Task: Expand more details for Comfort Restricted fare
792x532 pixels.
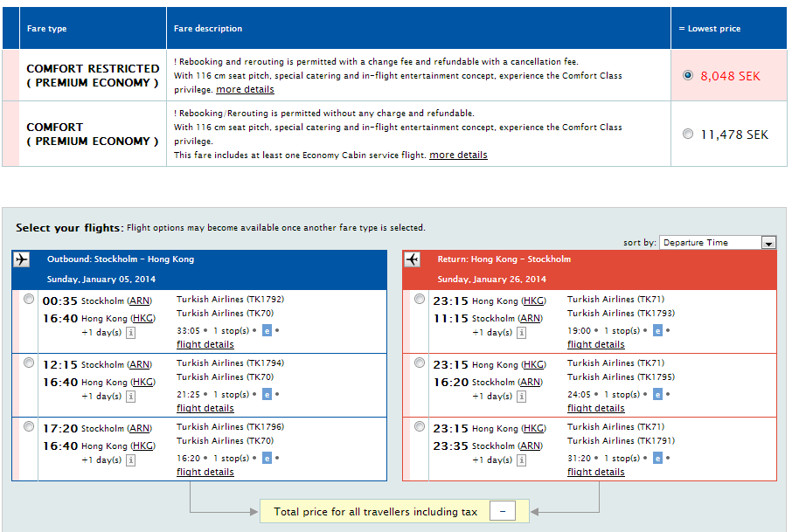Action: [x=245, y=89]
